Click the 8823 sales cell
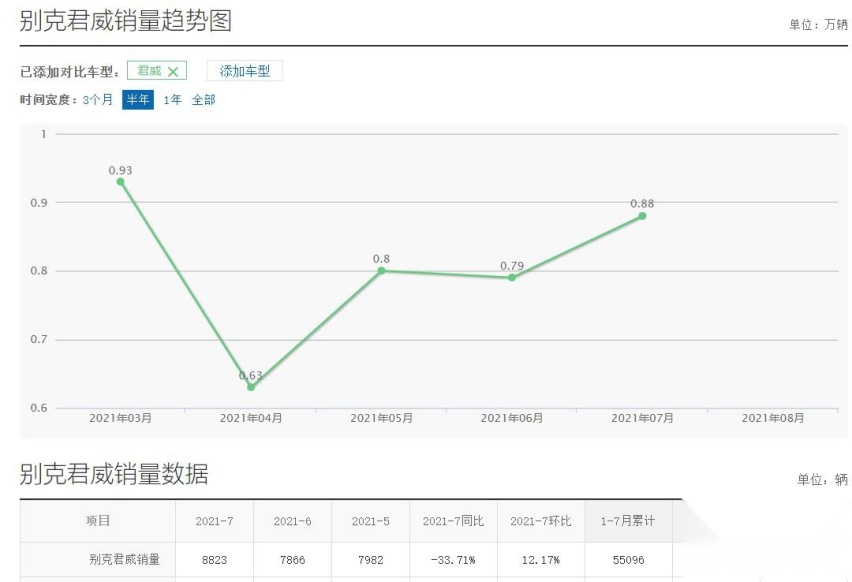 tap(215, 560)
